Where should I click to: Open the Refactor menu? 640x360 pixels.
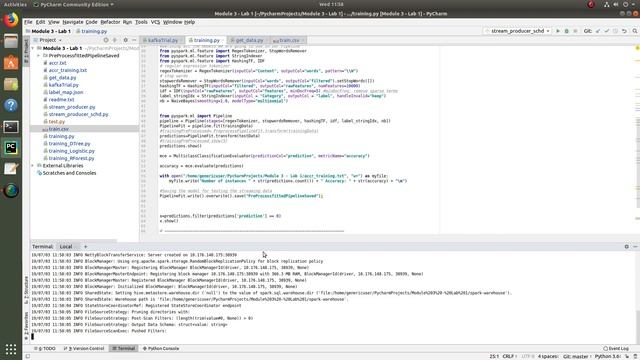click(x=110, y=22)
